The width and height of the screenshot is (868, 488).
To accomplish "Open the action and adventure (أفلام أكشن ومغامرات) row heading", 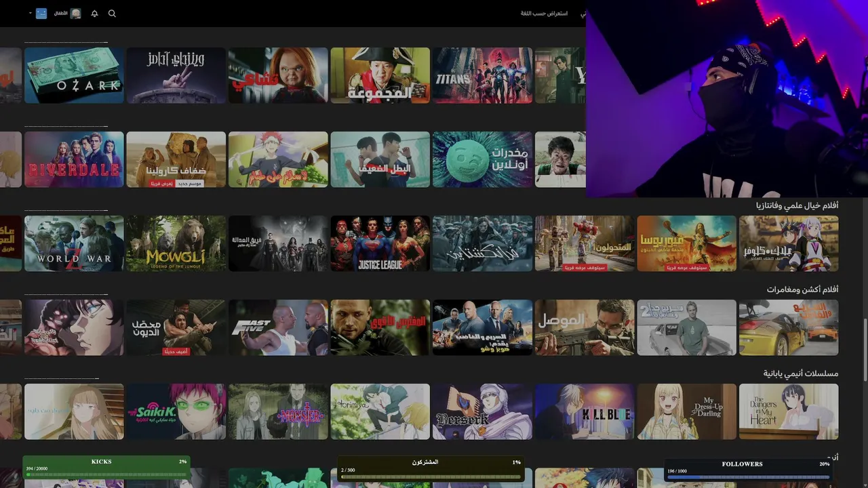I will pyautogui.click(x=803, y=289).
